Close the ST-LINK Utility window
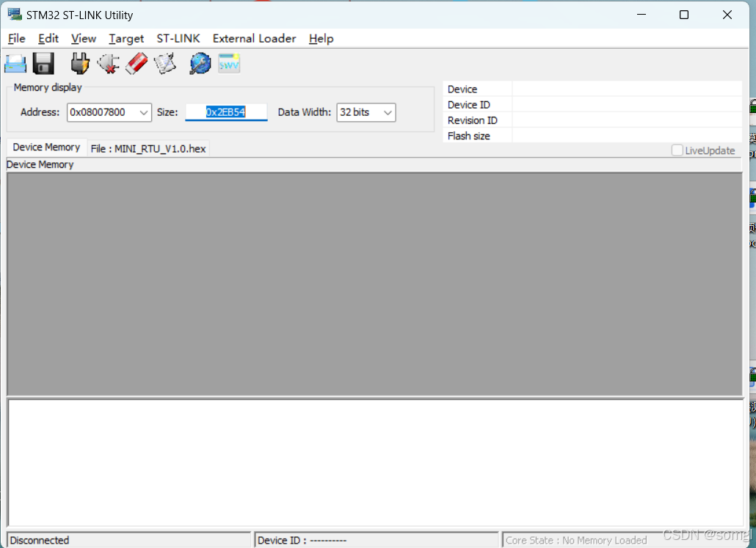The width and height of the screenshot is (756, 548). 727,15
